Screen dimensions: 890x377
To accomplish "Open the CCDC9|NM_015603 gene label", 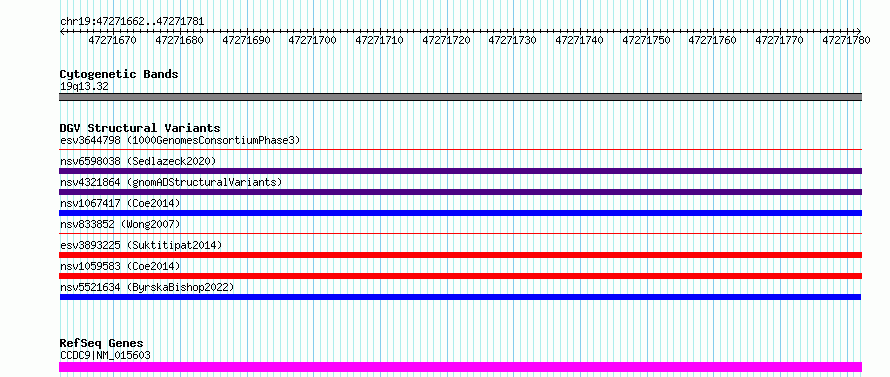I will point(106,356).
